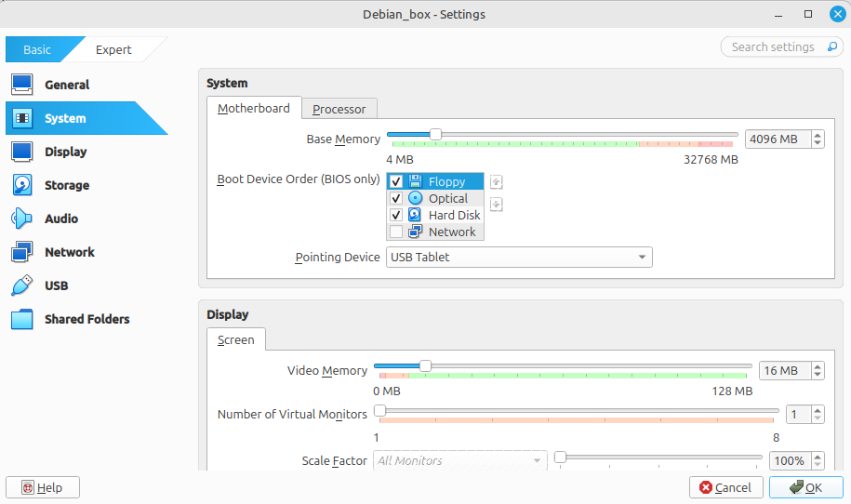This screenshot has height=504, width=851.
Task: Click the Search settings field
Action: (781, 46)
